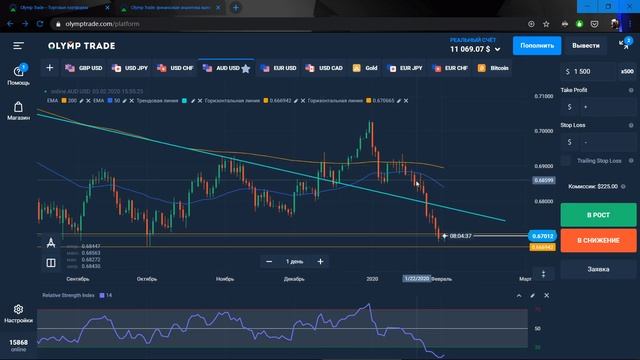Increase timeframe with plus button
Viewport: 640px width, 360px height.
320,261
